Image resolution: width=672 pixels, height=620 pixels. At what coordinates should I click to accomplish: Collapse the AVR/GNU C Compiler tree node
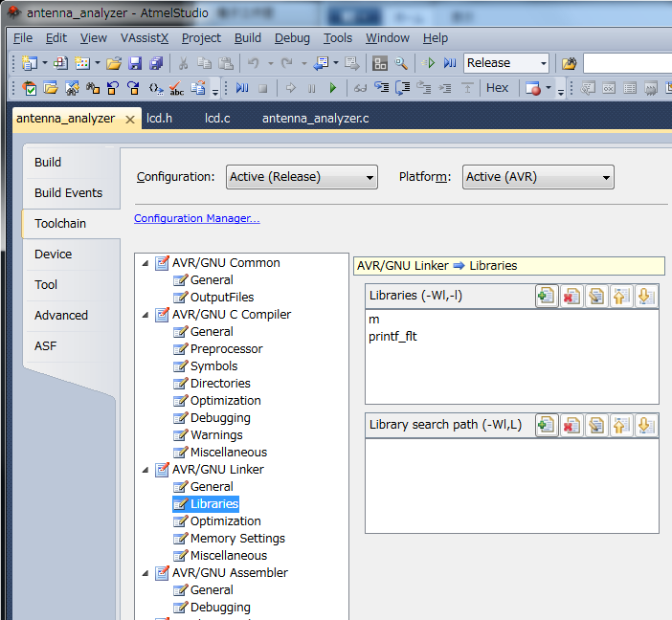tap(146, 315)
